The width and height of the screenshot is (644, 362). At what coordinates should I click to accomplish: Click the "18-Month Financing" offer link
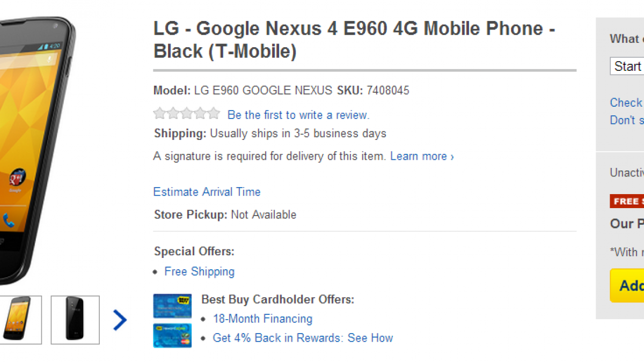(x=262, y=319)
